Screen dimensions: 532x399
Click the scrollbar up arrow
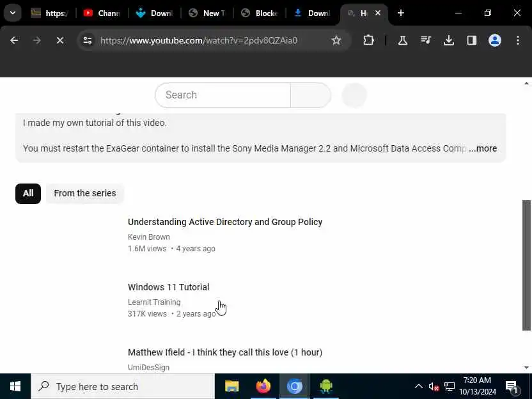[526, 84]
